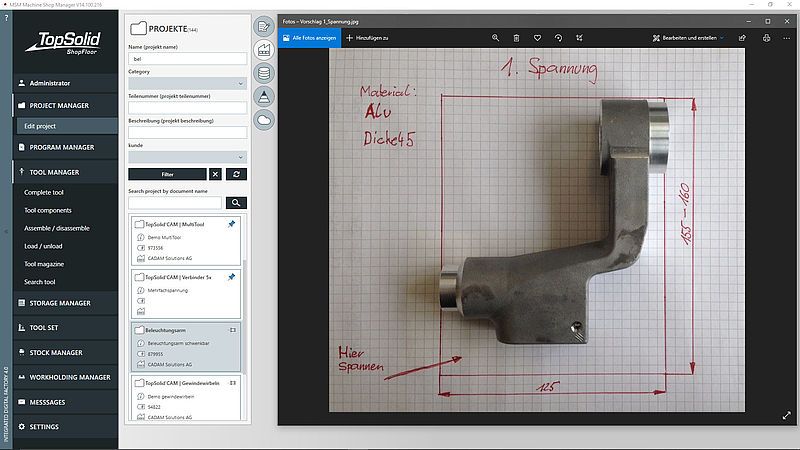800x450 pixels.
Task: Share the photo using the share icon
Action: tap(742, 38)
